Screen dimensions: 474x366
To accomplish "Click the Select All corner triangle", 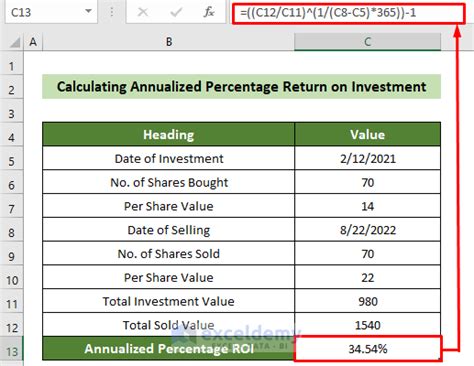I will (15, 42).
